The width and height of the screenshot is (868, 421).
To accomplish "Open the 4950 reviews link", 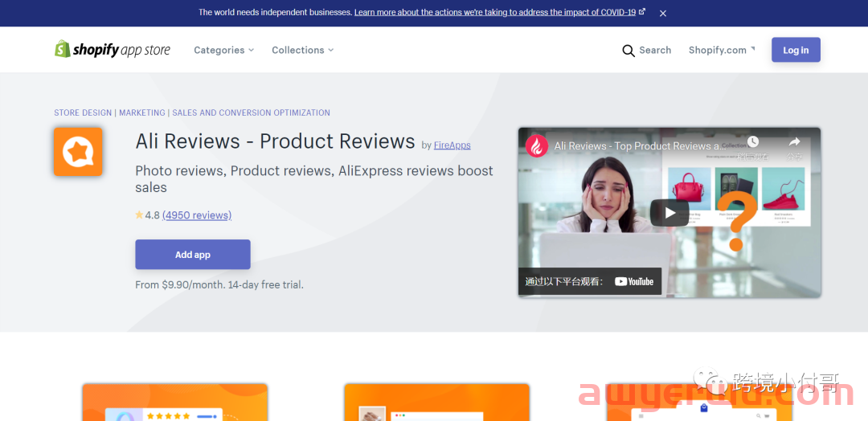I will point(197,215).
